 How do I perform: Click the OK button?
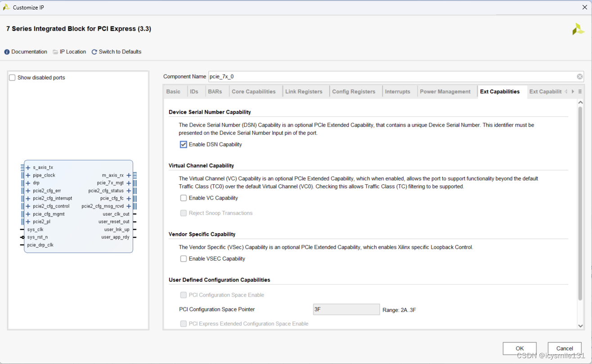coord(520,348)
